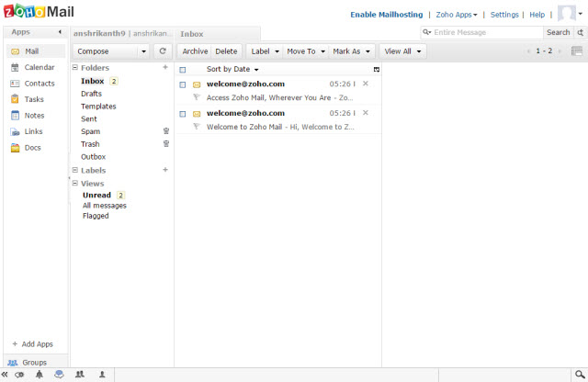Click the plus icon to add folder

(x=165, y=67)
